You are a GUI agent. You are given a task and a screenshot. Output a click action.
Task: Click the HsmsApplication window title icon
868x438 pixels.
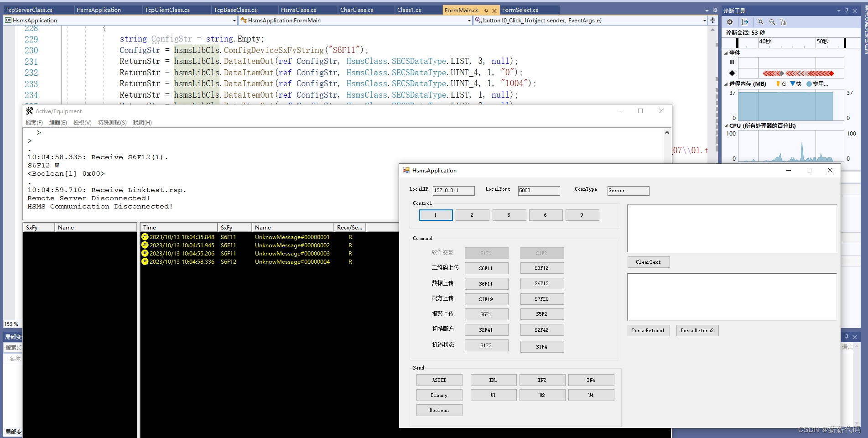406,170
